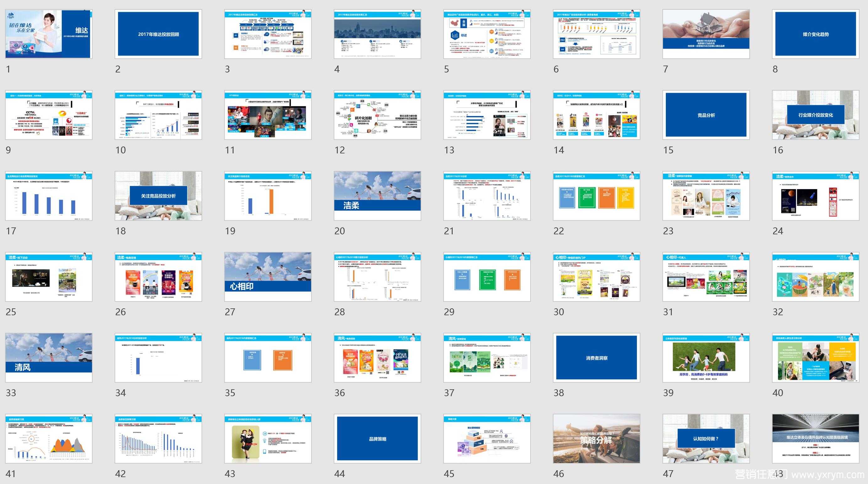This screenshot has height=484, width=868.
Task: Select slide 41 with orange area chart
Action: click(49, 439)
